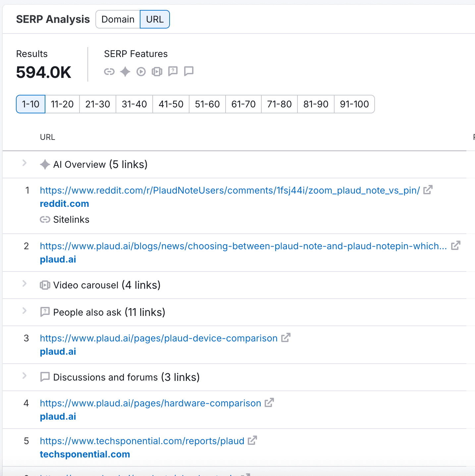Click the AI Overview (5 links) label
The height and width of the screenshot is (476, 475).
(100, 164)
